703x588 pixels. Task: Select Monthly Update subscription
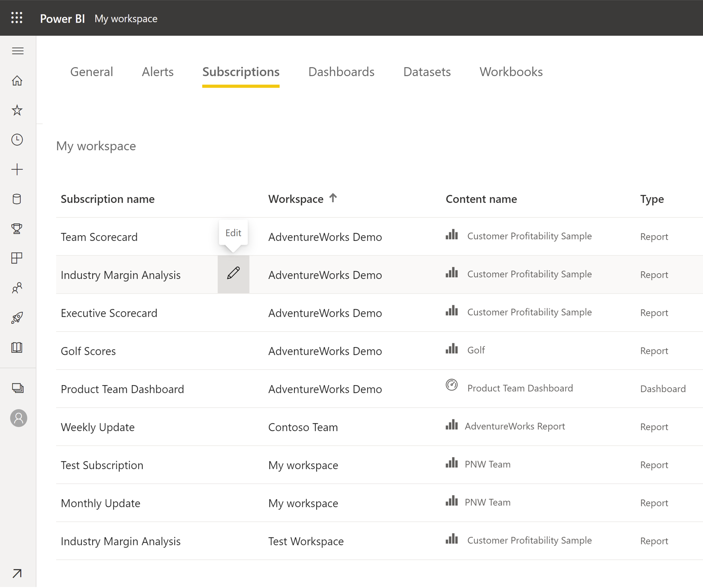click(101, 504)
